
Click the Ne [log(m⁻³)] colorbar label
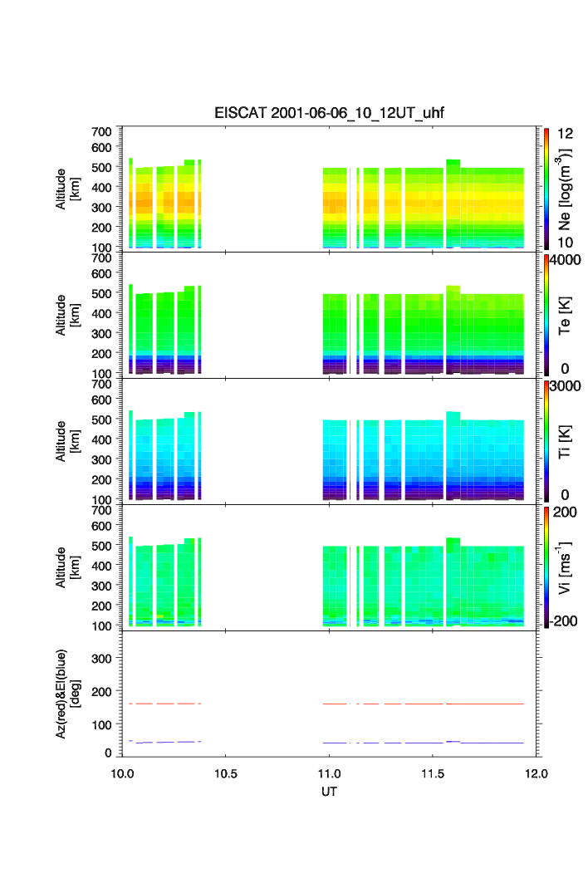point(566,189)
